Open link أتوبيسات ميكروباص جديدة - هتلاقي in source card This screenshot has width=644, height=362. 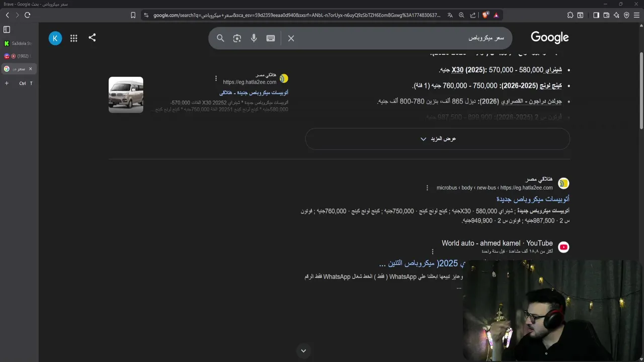point(254,93)
